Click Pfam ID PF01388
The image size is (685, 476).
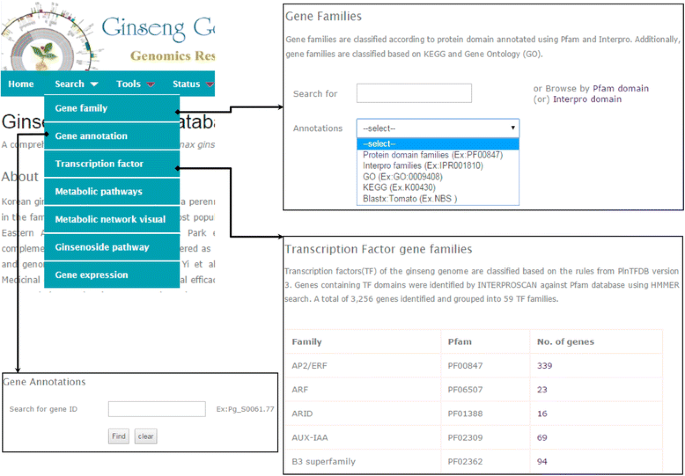(x=465, y=414)
